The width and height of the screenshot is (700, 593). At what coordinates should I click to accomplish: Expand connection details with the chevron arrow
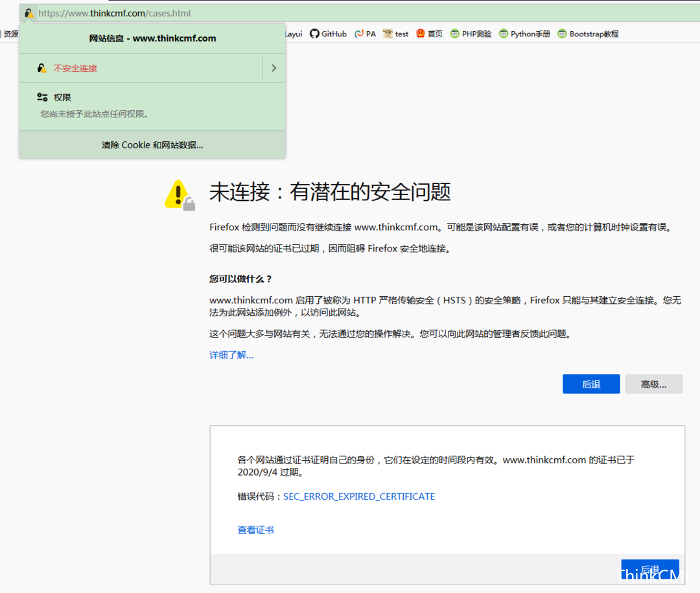coord(274,68)
